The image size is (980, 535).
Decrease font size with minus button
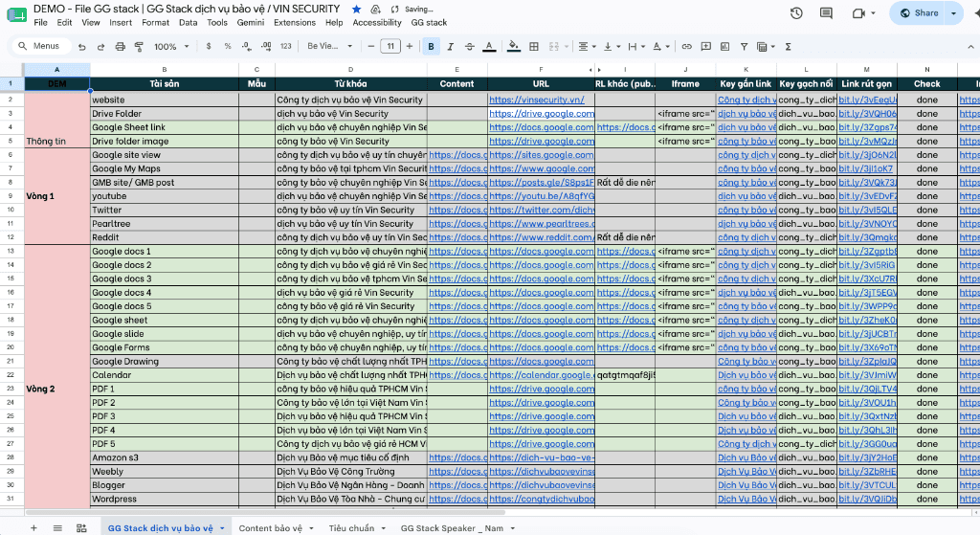[370, 46]
